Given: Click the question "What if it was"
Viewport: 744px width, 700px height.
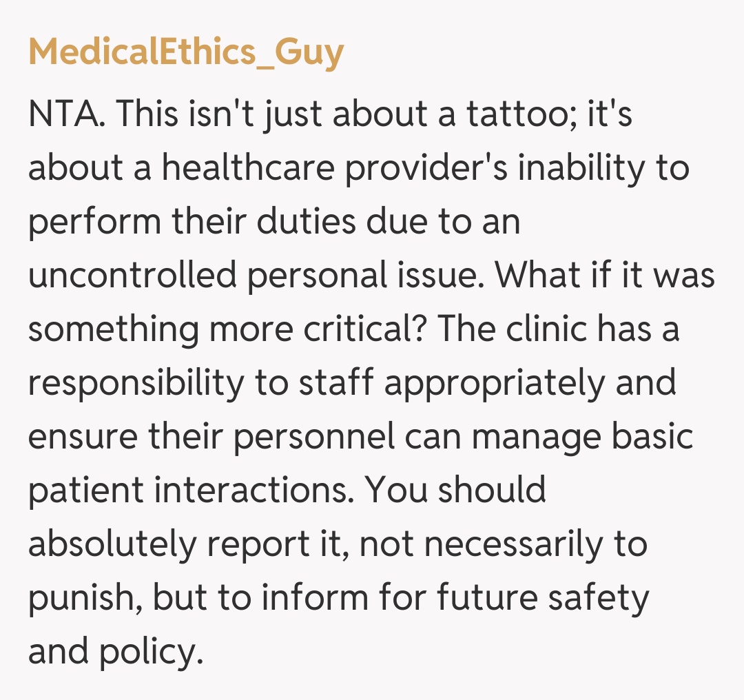Looking at the screenshot, I should click(606, 275).
